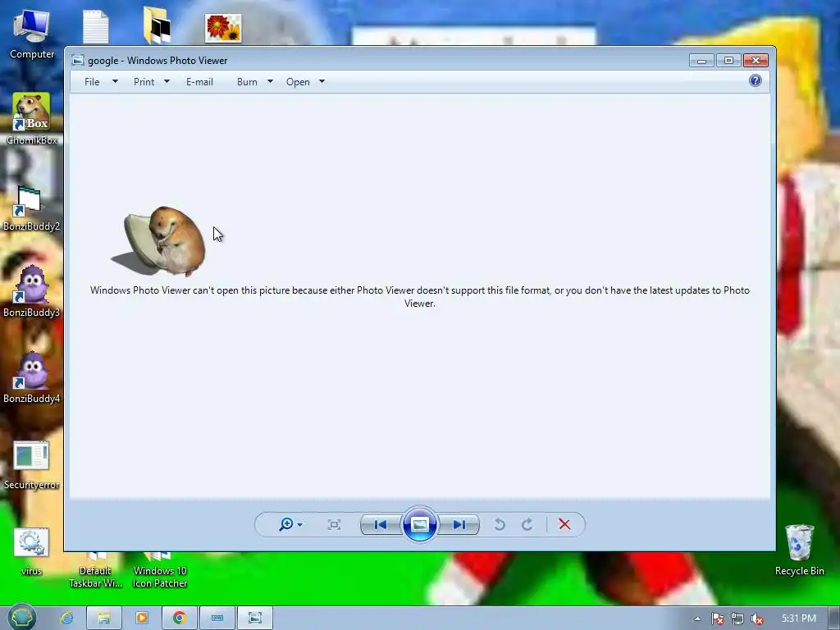Open the Burn menu
The image size is (840, 630).
tap(247, 82)
